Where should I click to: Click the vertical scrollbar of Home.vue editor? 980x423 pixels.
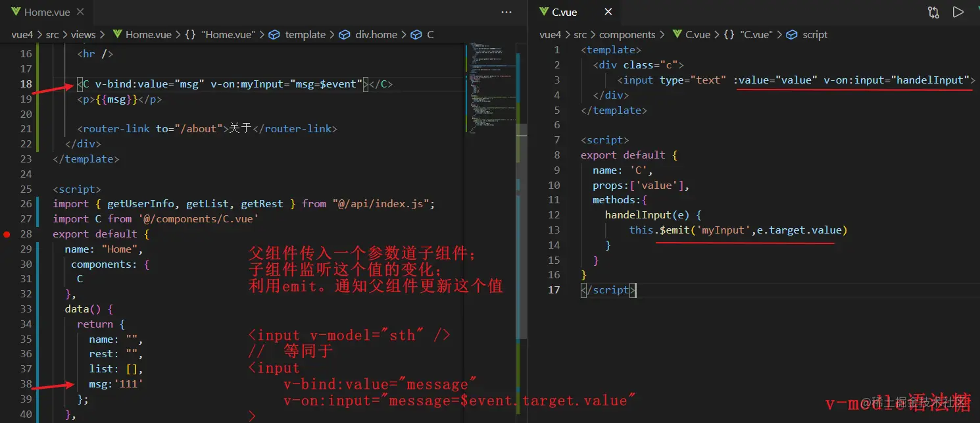(x=521, y=230)
